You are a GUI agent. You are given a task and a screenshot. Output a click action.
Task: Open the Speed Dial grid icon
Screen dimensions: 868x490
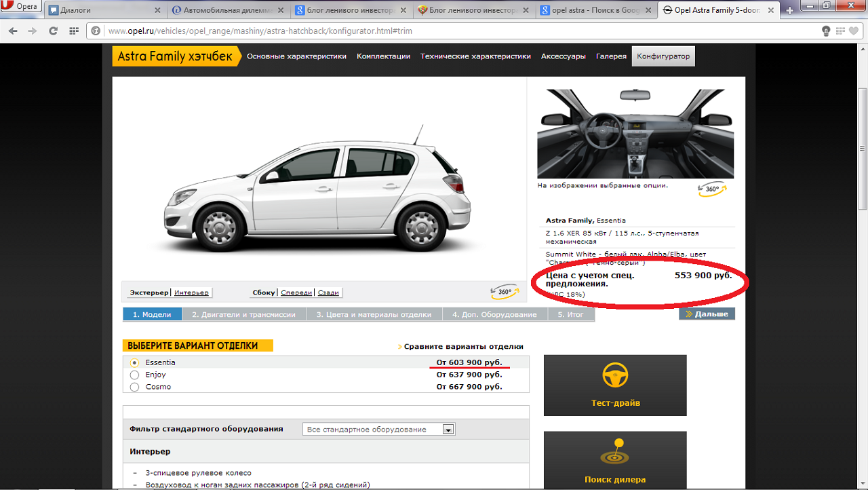point(73,31)
